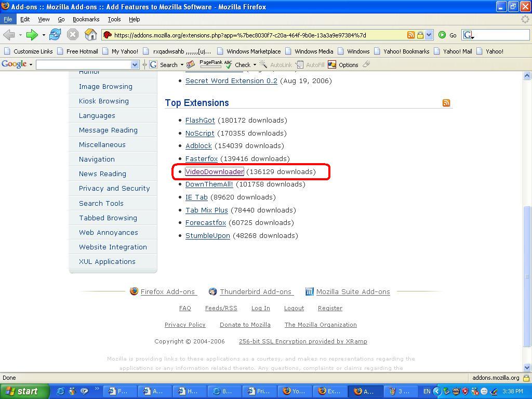
Task: Click the Stop loading icon
Action: (73, 35)
